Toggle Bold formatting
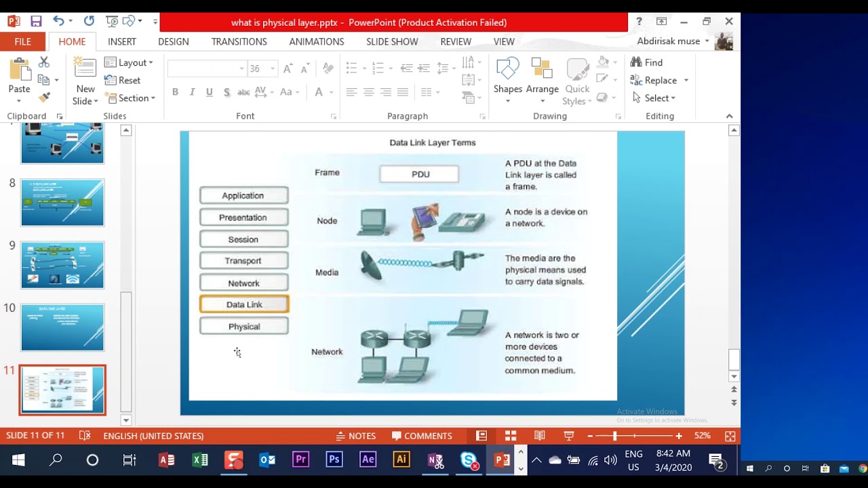Image resolution: width=868 pixels, height=488 pixels. click(175, 92)
